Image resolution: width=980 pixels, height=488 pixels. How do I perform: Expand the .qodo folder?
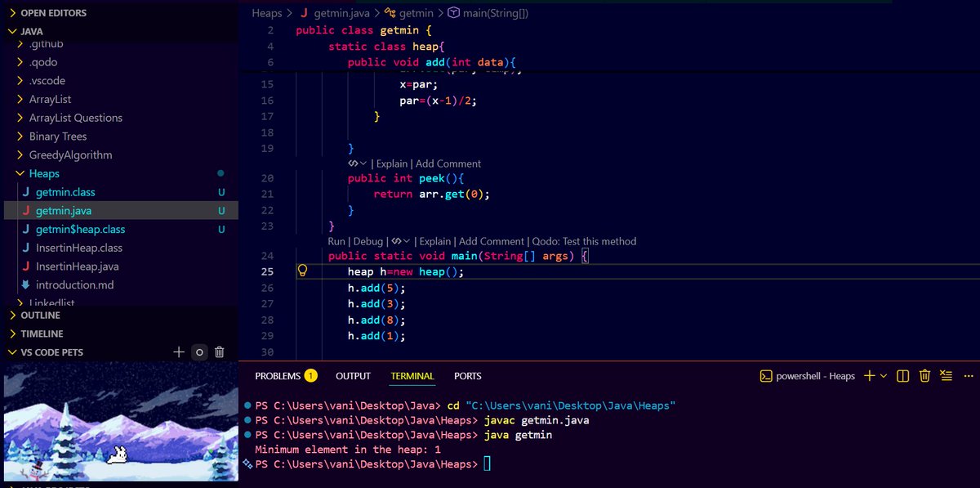(x=21, y=62)
